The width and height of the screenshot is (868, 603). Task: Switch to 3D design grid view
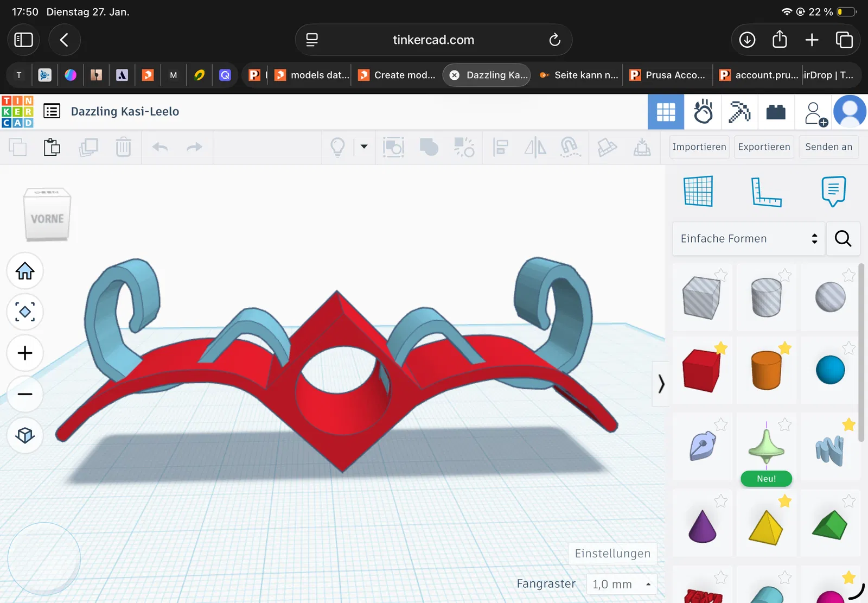pos(666,112)
